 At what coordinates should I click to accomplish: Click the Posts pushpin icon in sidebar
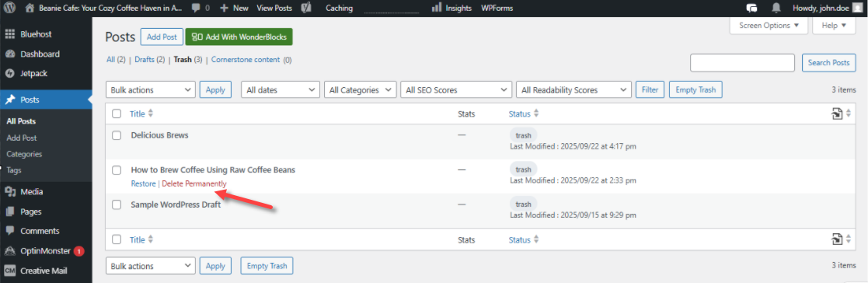9,100
